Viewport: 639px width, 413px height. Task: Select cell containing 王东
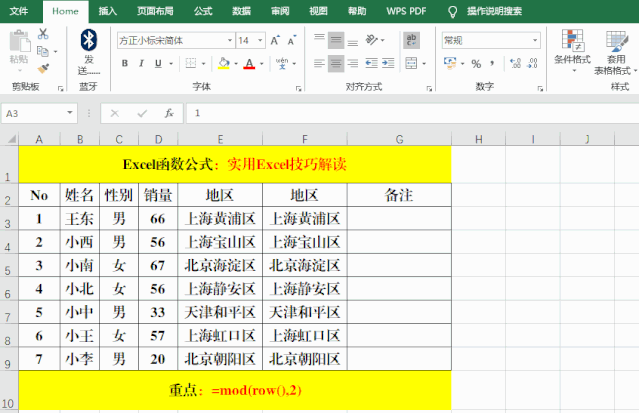point(79,219)
